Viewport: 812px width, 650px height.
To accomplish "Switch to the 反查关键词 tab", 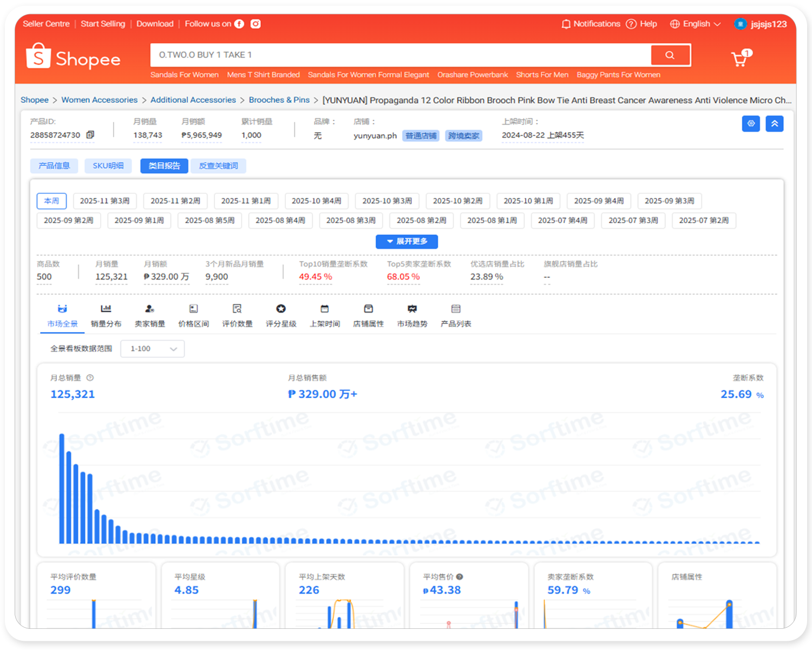I will [218, 166].
